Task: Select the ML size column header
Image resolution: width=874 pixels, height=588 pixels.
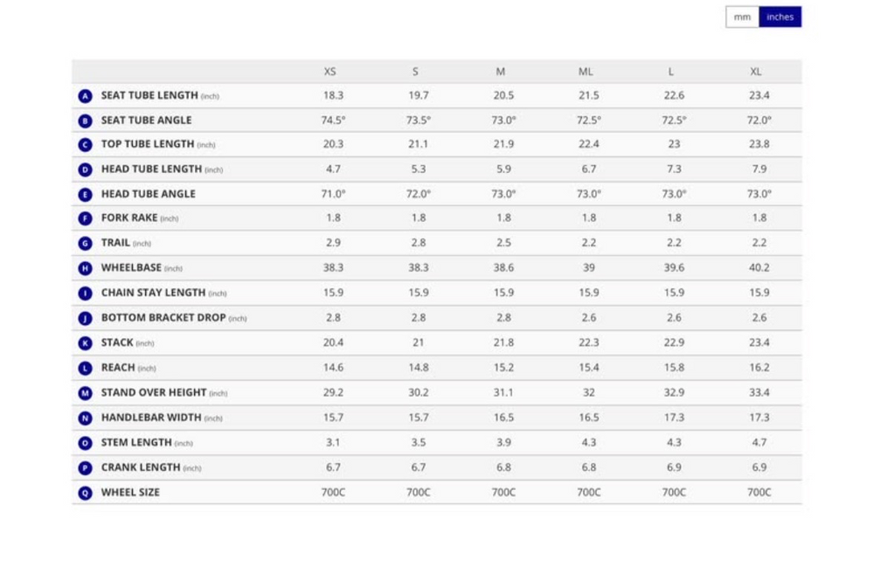Action: pyautogui.click(x=586, y=72)
